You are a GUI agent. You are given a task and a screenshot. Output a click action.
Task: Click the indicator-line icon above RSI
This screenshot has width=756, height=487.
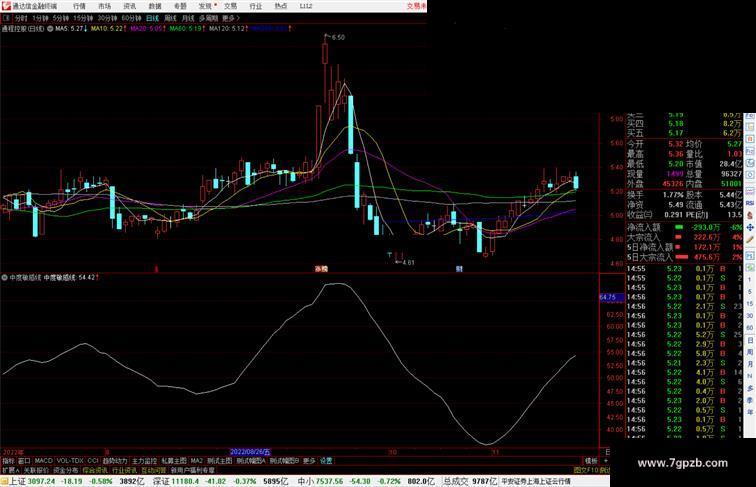(750, 191)
